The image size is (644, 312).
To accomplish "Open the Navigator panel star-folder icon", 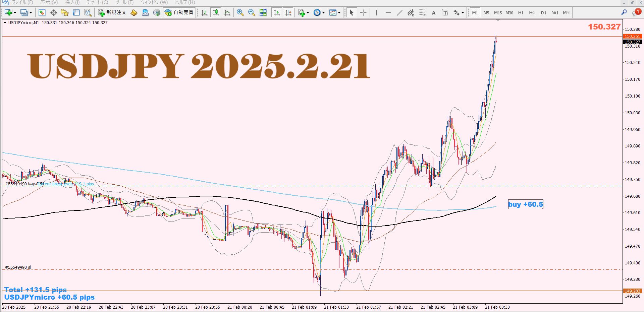I will click(x=65, y=13).
